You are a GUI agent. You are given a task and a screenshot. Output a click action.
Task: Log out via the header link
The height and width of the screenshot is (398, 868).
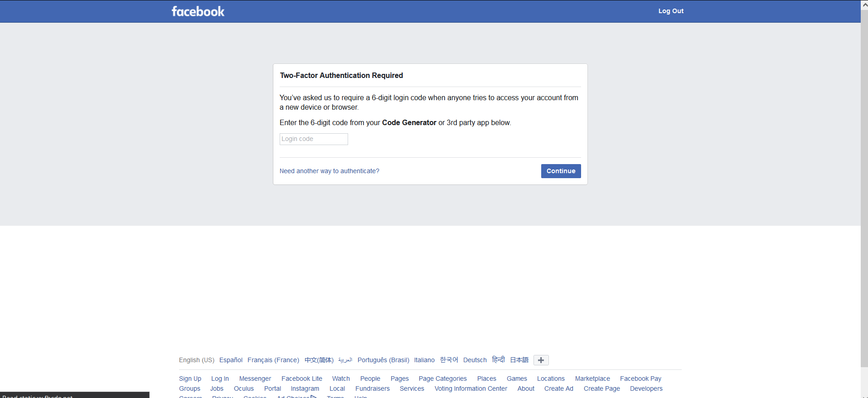[671, 11]
